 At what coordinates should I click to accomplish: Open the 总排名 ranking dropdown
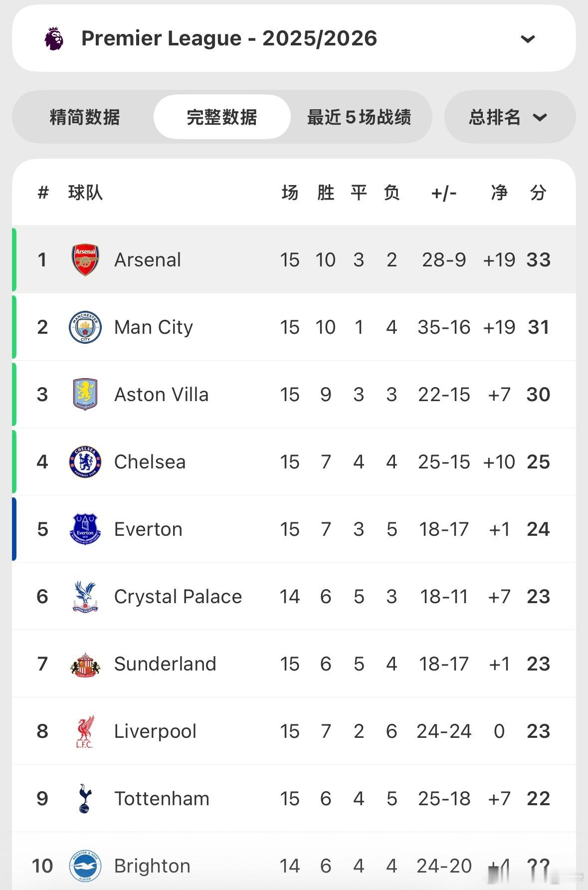509,117
